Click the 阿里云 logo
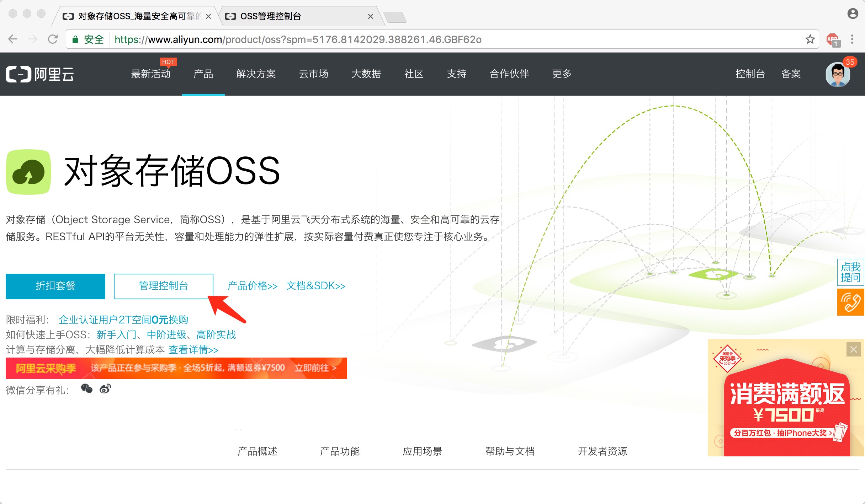The height and width of the screenshot is (504, 865). (40, 74)
